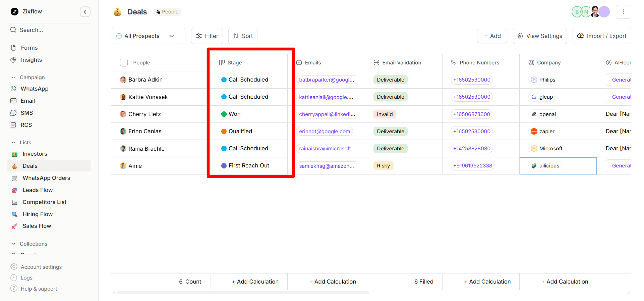Screen dimensions: 644x301
Task: Click the People tag beside Deals
Action: [167, 12]
